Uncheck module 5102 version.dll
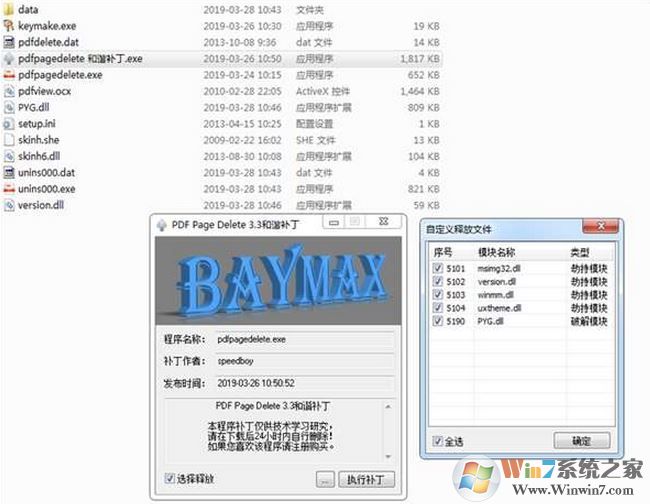 [x=438, y=281]
